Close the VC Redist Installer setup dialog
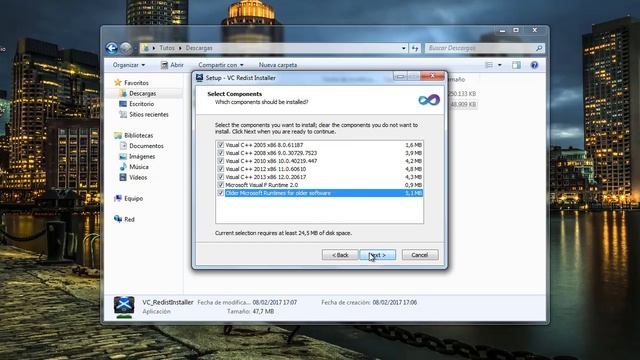This screenshot has width=640, height=360. tap(432, 76)
